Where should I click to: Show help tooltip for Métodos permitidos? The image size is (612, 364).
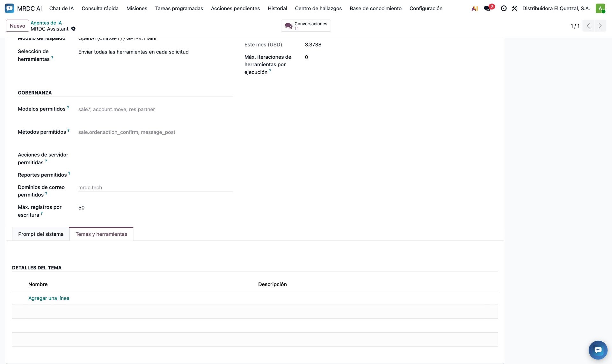[69, 131]
